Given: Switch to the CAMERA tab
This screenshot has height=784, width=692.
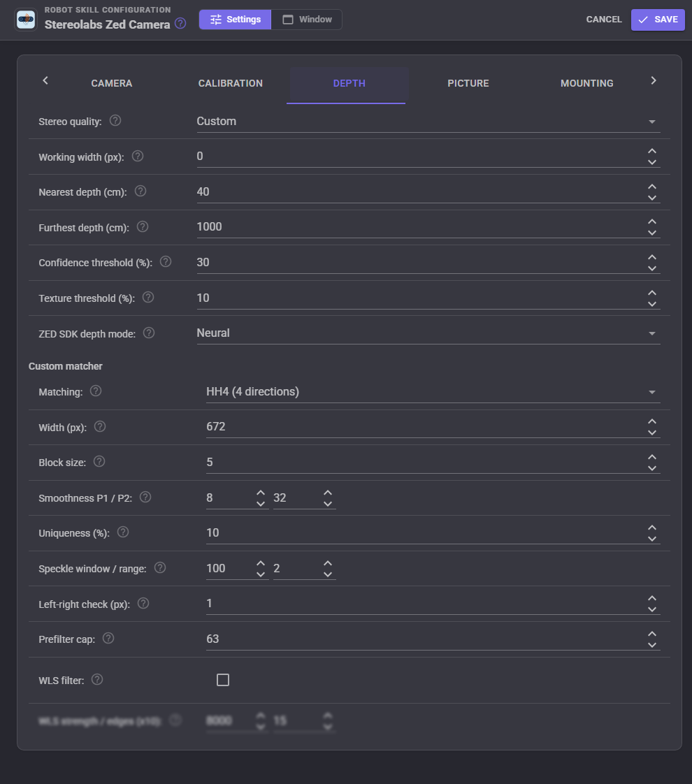Looking at the screenshot, I should (112, 83).
